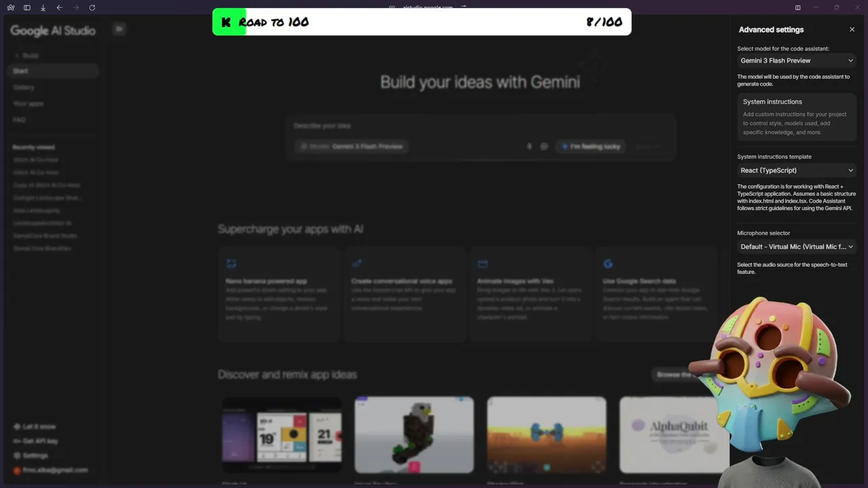The image size is (868, 488).
Task: Click the Veo card icon
Action: point(483,264)
